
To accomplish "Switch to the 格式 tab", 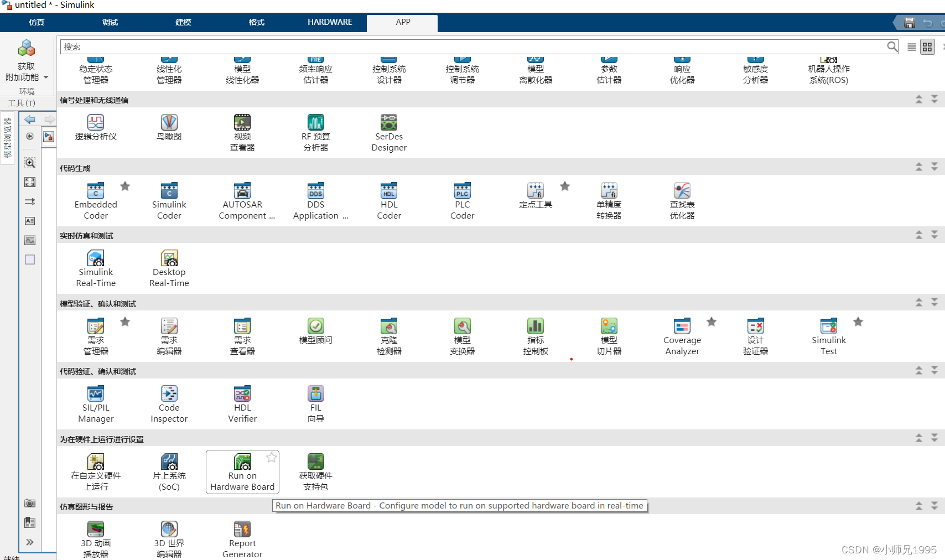I will click(257, 22).
